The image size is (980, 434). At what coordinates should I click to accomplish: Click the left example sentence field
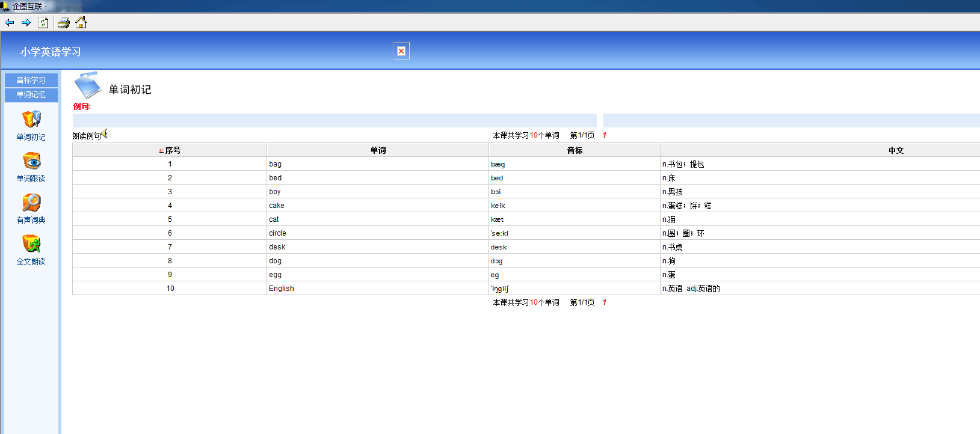[x=334, y=120]
